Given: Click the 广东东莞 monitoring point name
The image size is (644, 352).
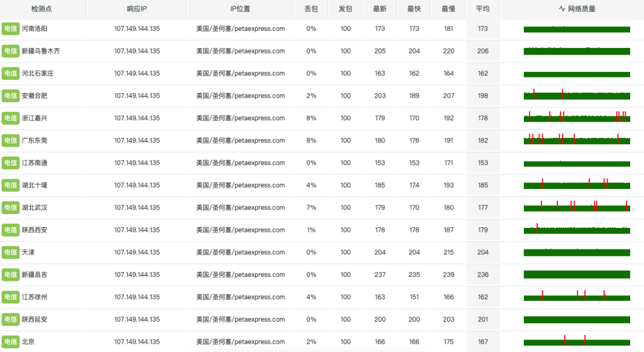Looking at the screenshot, I should [x=35, y=140].
